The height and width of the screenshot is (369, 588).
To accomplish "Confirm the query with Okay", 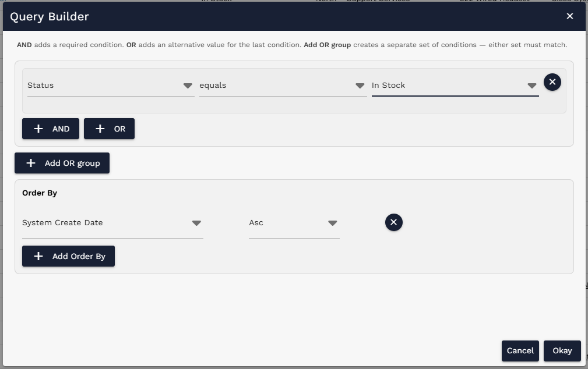I will (562, 351).
